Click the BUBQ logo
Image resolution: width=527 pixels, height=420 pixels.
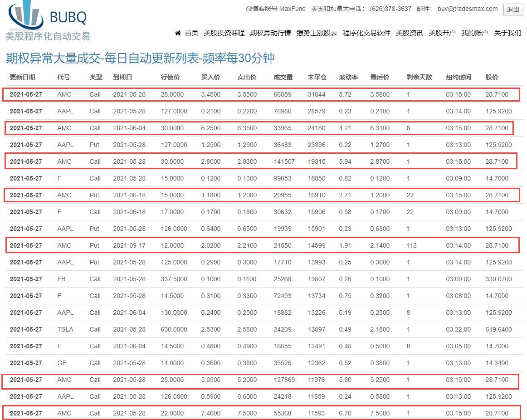pos(47,21)
